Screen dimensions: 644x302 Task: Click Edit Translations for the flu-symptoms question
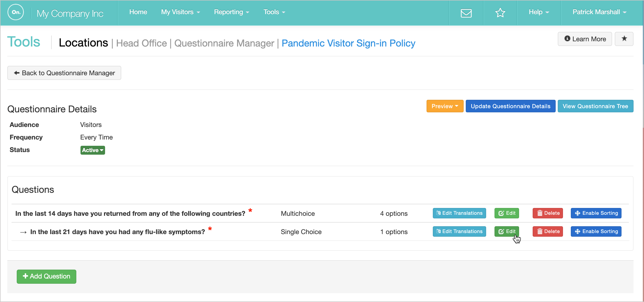459,231
